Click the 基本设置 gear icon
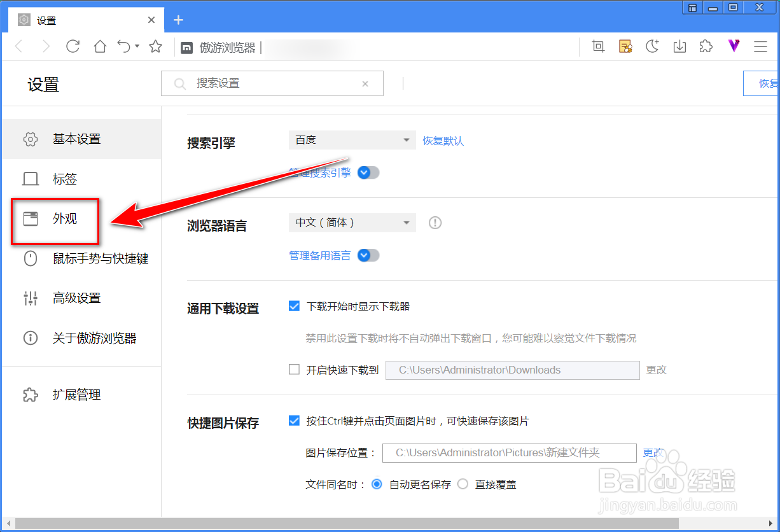This screenshot has width=780, height=532. pos(31,139)
